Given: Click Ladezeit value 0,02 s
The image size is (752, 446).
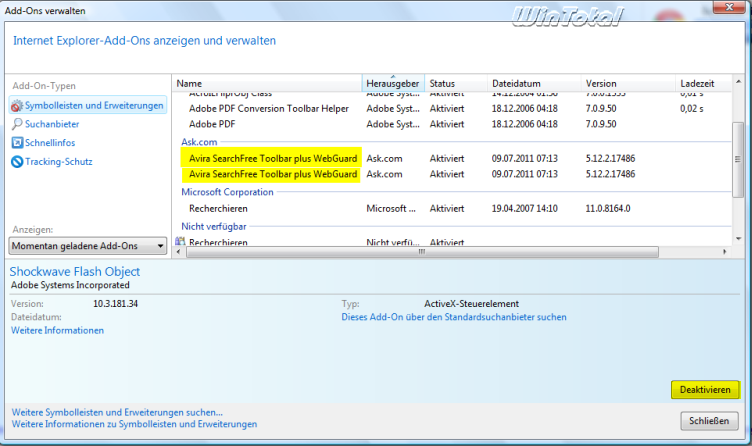Looking at the screenshot, I should [692, 109].
